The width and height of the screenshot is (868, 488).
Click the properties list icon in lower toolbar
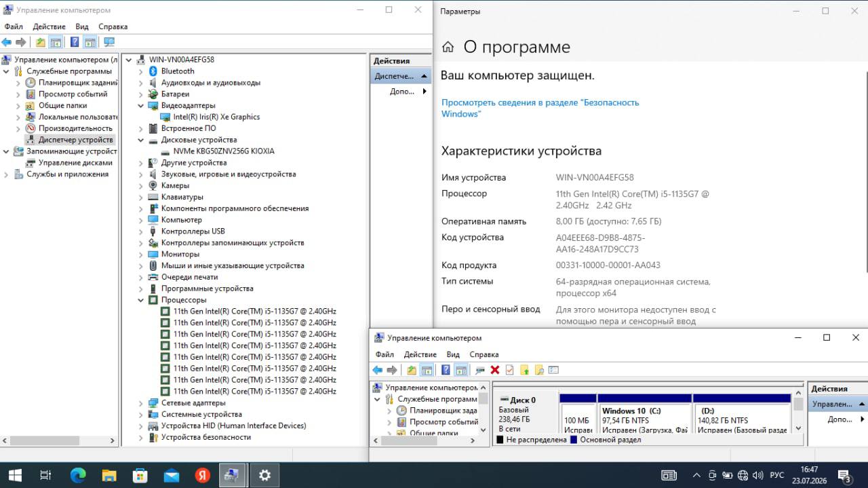[553, 370]
